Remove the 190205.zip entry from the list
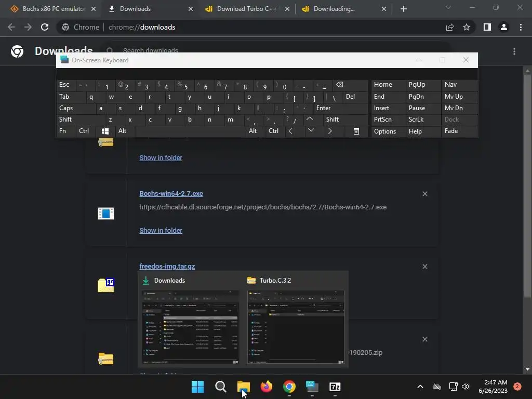Screen dimensions: 532x399 (425, 339)
